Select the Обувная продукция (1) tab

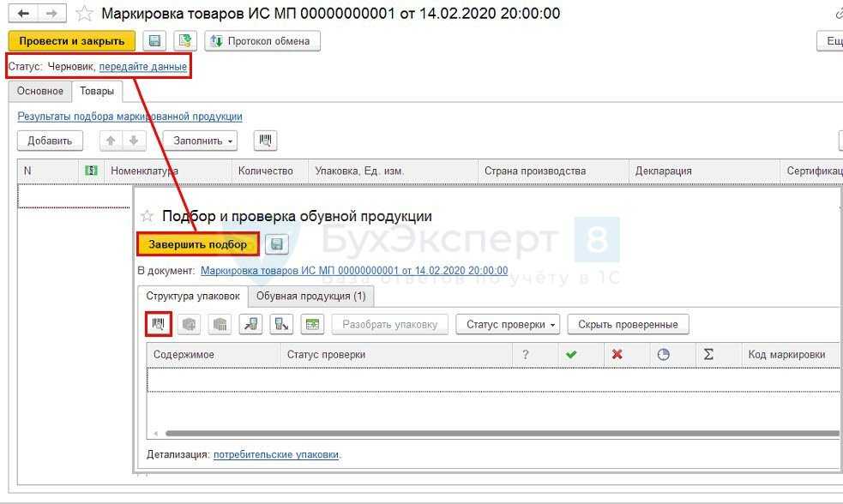click(310, 296)
